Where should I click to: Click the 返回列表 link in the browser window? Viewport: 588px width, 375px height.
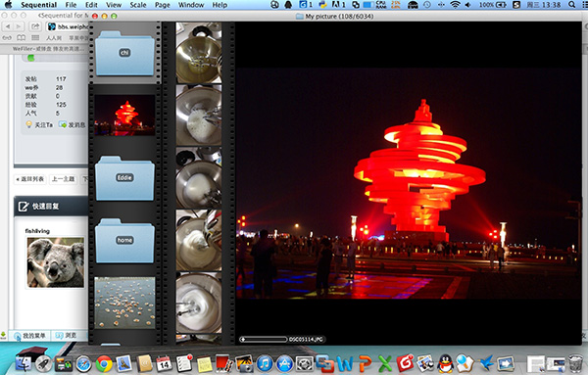[30, 179]
